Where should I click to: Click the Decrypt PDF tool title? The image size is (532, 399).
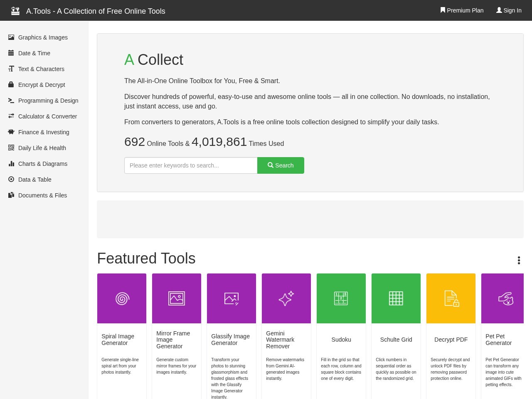coord(451,340)
